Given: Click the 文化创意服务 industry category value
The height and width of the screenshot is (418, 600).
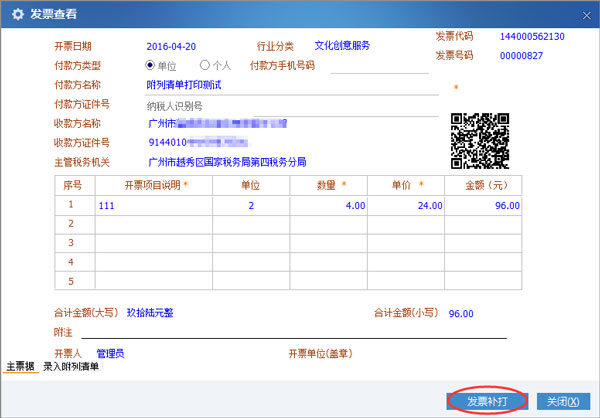Looking at the screenshot, I should click(x=342, y=46).
